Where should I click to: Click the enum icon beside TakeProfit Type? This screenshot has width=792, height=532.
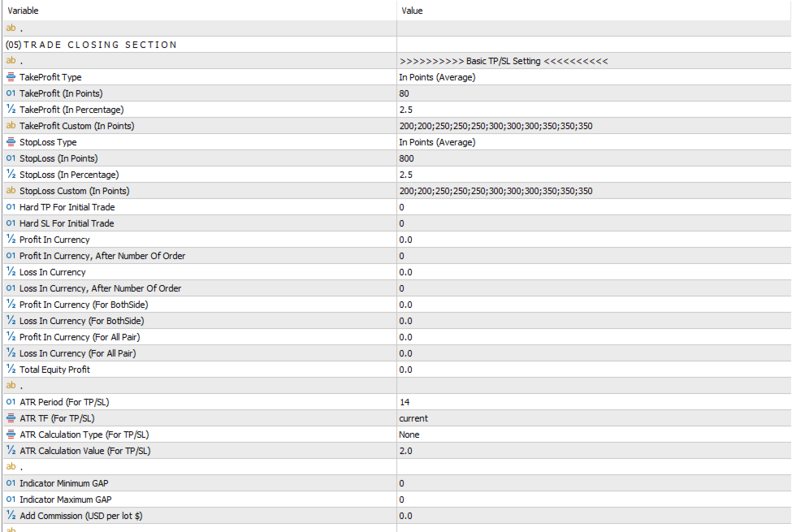[11, 77]
